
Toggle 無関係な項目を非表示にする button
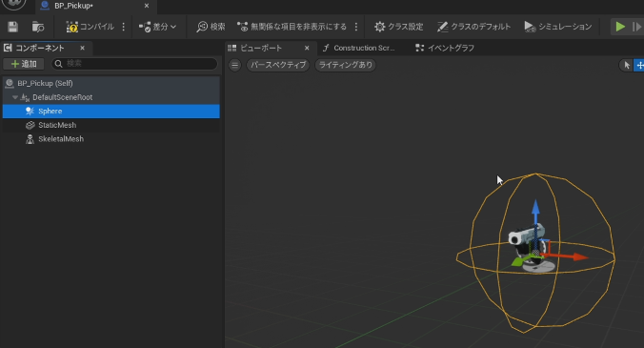292,27
